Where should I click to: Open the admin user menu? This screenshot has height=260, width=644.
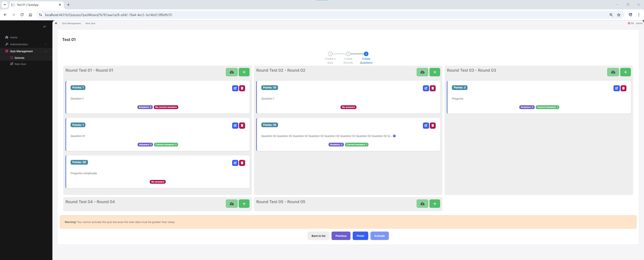[639, 23]
